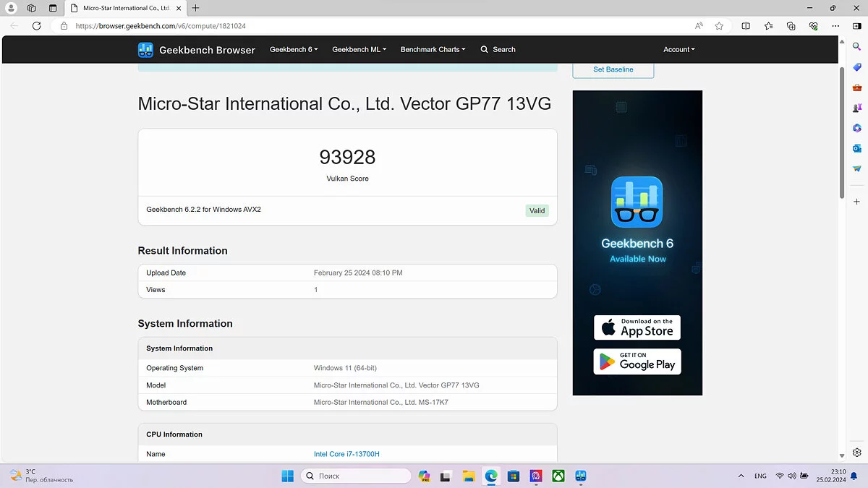This screenshot has height=488, width=868.
Task: Expand the Geekbench 6 dropdown menu
Action: click(x=294, y=50)
